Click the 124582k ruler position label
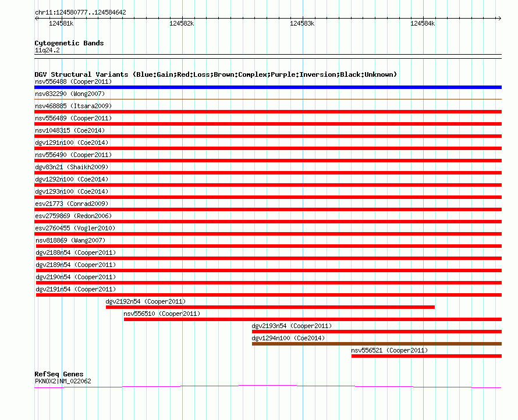This screenshot has height=420, width=518. tap(182, 23)
